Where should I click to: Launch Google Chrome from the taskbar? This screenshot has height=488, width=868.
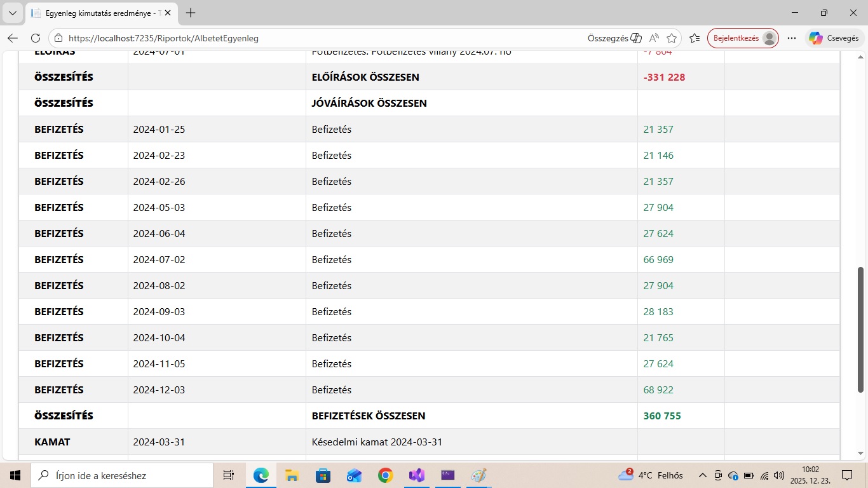click(x=385, y=475)
